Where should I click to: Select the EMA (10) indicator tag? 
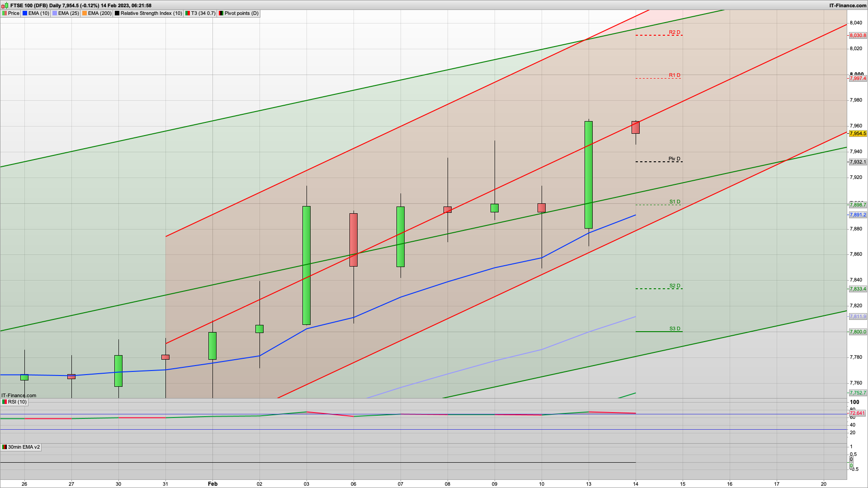(x=38, y=14)
